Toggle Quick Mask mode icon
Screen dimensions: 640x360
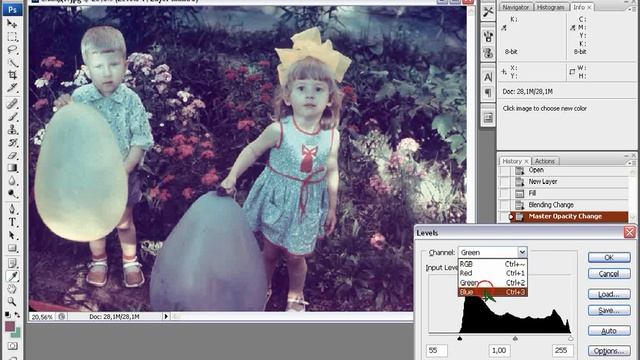click(x=12, y=346)
